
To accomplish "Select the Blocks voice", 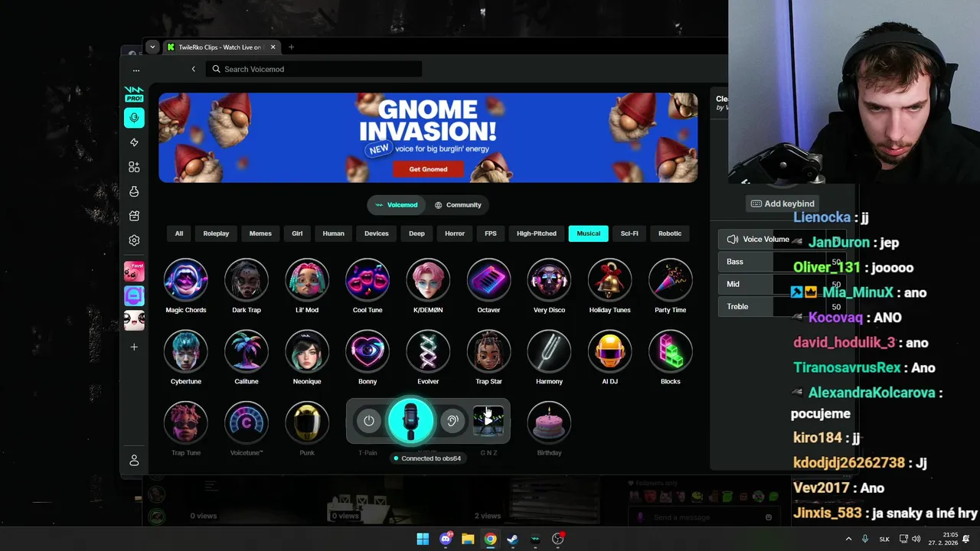I will (x=670, y=351).
